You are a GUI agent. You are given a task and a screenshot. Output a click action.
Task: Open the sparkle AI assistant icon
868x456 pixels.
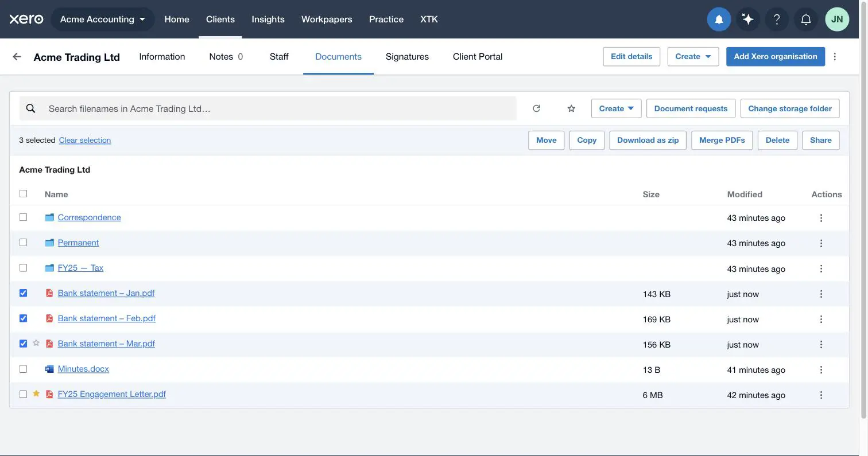[x=748, y=20]
